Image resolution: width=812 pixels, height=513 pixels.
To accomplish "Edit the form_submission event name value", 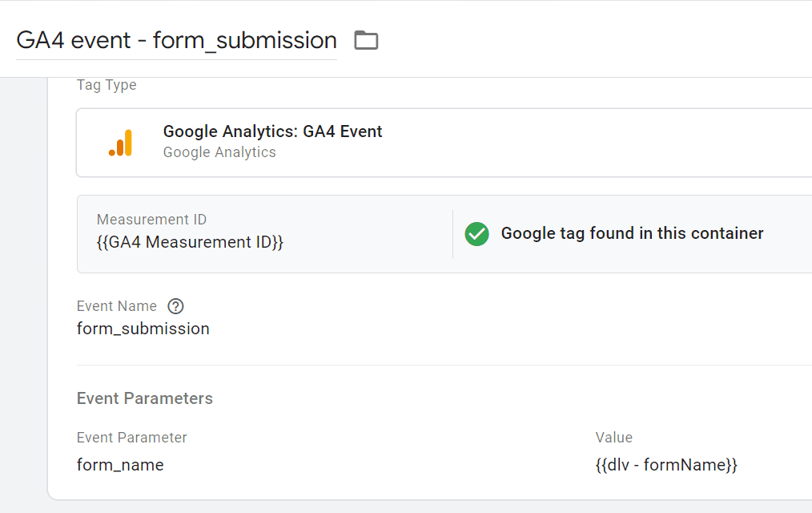I will click(x=143, y=329).
